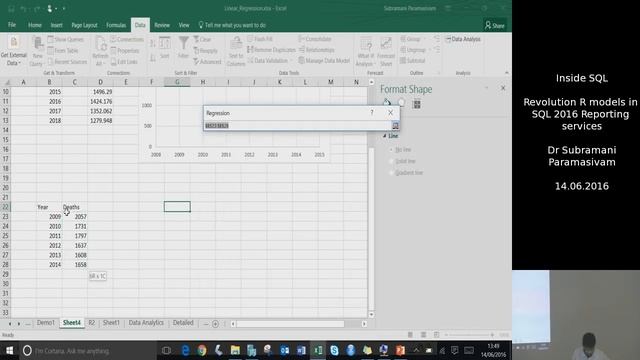The width and height of the screenshot is (640, 360).
Task: Click the Windows Start button
Action: 9,351
